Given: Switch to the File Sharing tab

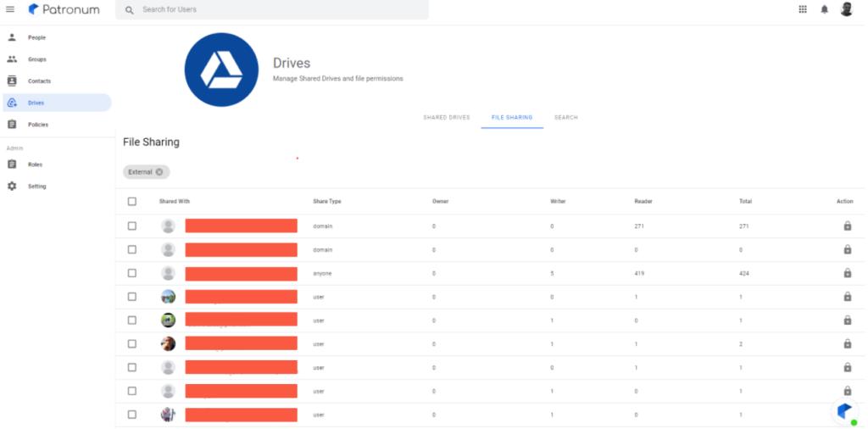Looking at the screenshot, I should click(x=512, y=118).
